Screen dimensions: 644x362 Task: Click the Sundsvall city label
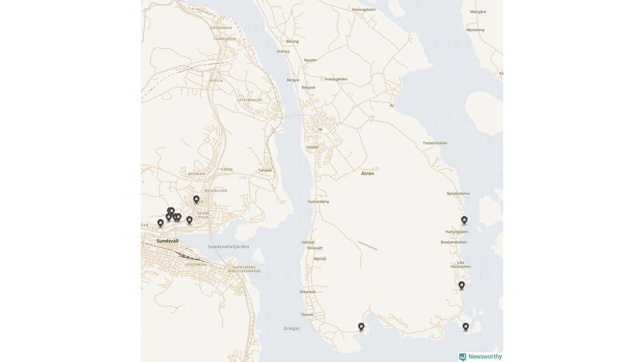coord(168,241)
